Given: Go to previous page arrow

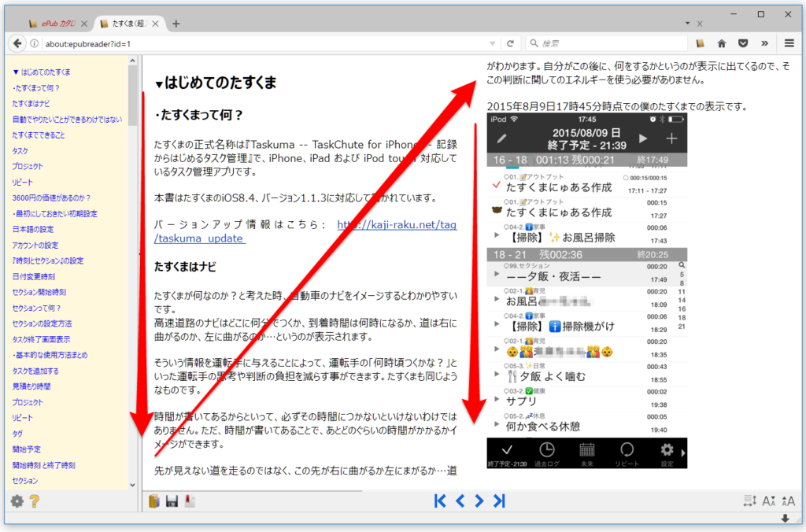Looking at the screenshot, I should pyautogui.click(x=460, y=501).
